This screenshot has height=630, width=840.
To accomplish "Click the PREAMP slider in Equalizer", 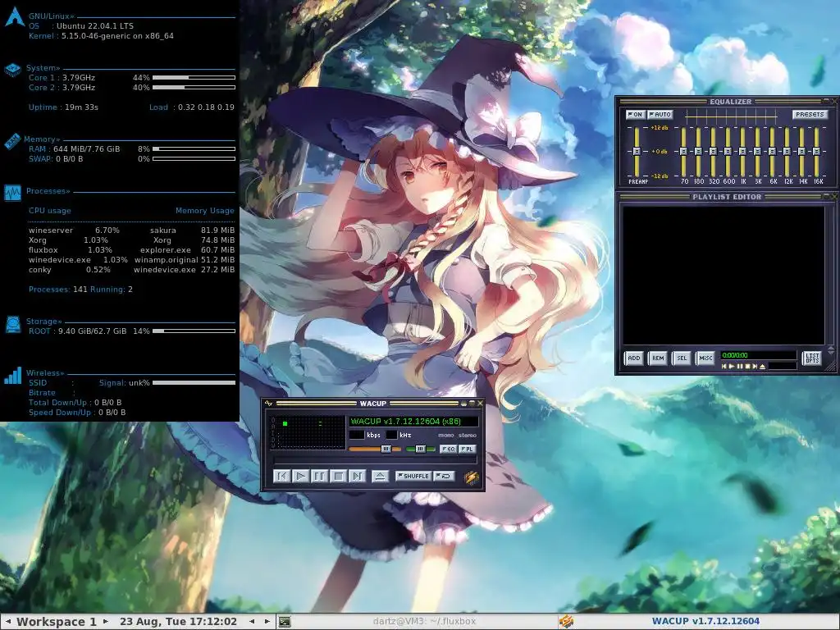I will point(637,152).
